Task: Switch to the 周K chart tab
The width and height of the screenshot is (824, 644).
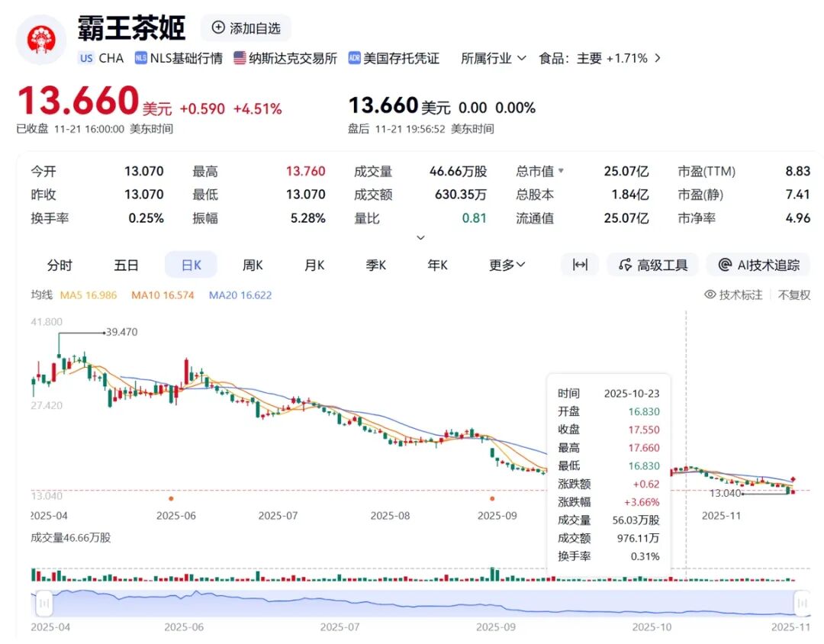Action: pyautogui.click(x=253, y=265)
